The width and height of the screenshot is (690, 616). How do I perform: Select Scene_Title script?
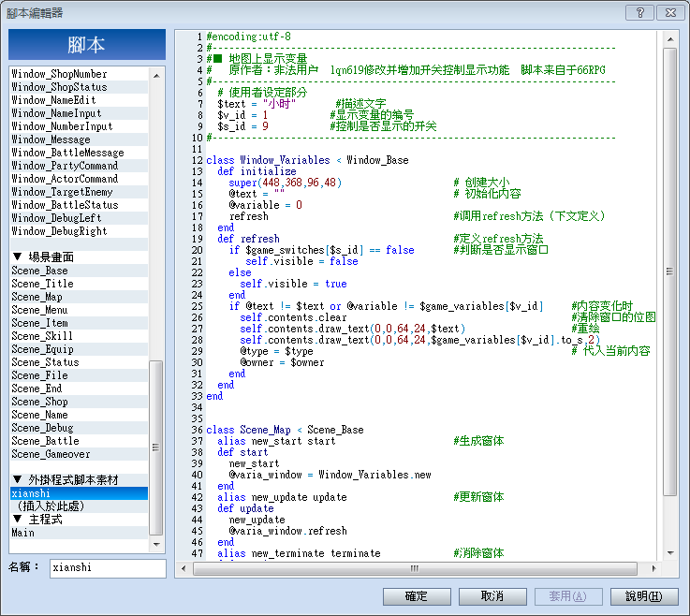(x=80, y=284)
